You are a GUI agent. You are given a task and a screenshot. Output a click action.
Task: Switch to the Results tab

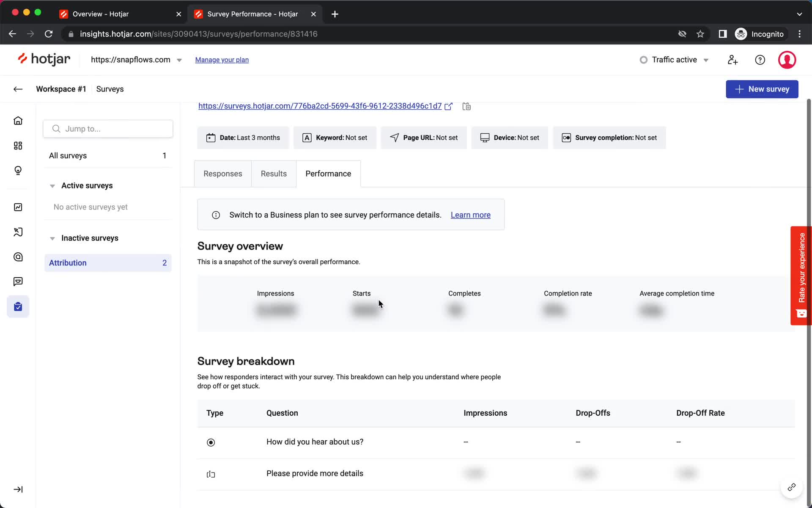click(274, 173)
